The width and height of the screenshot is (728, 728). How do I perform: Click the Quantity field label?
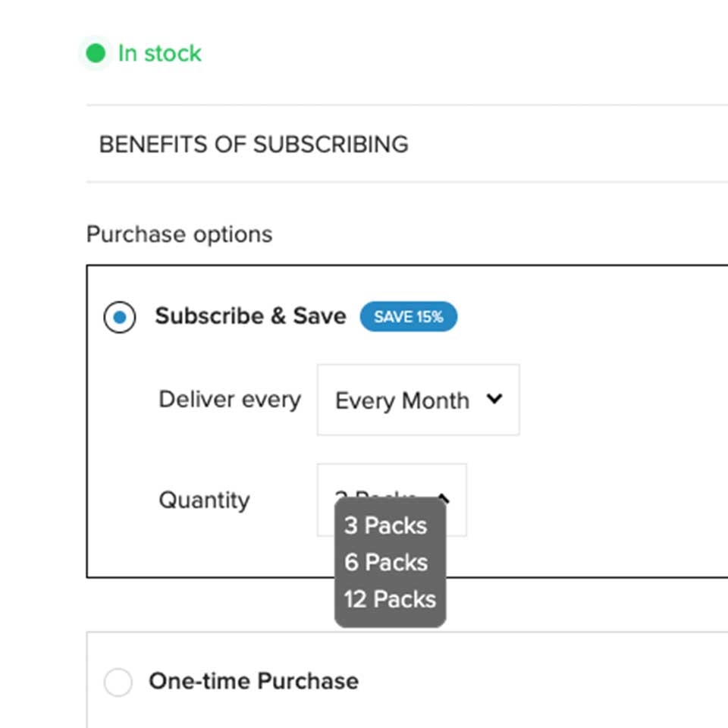(203, 500)
